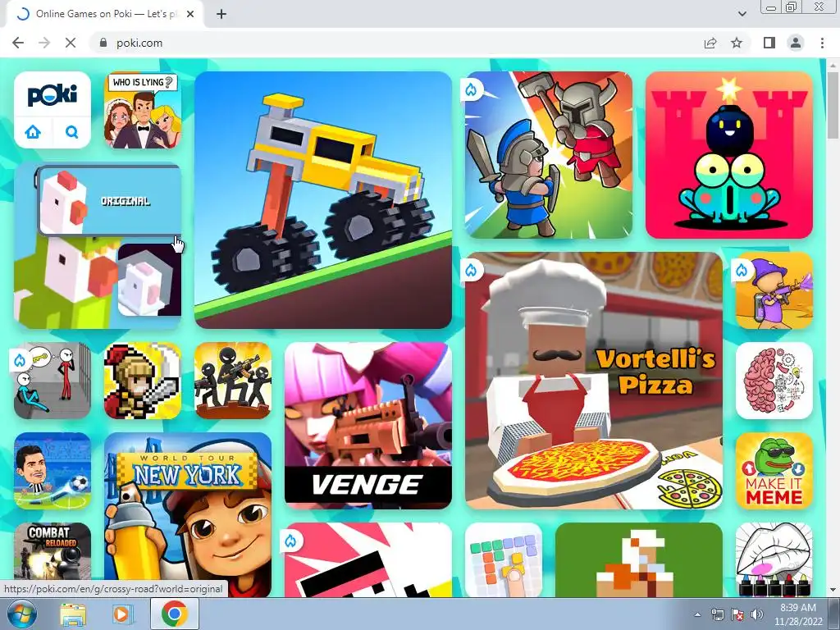The height and width of the screenshot is (630, 840).
Task: Click the Poki home icon
Action: pos(33,131)
